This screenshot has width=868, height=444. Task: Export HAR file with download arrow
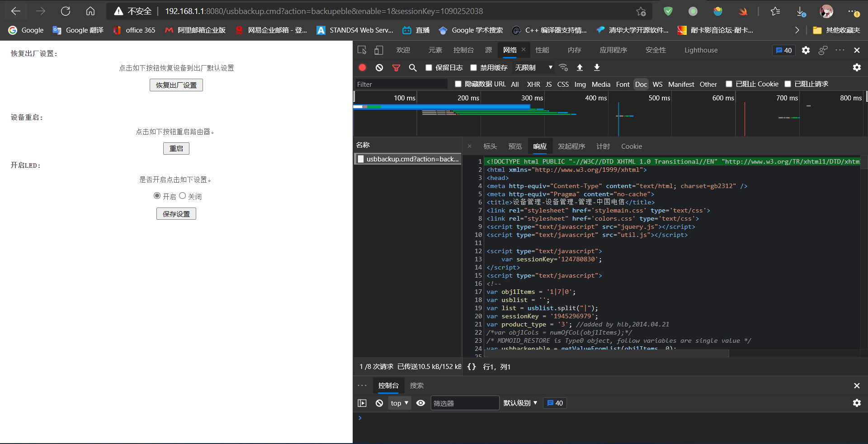597,67
